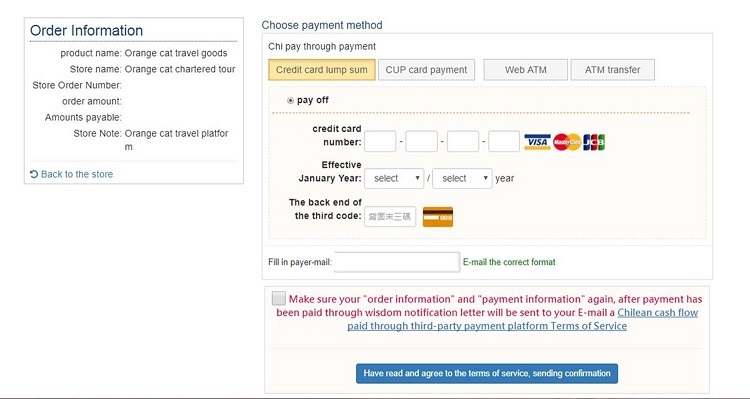Select the ATM transfer tab
Viewport: 750px width, 399px height.
612,70
